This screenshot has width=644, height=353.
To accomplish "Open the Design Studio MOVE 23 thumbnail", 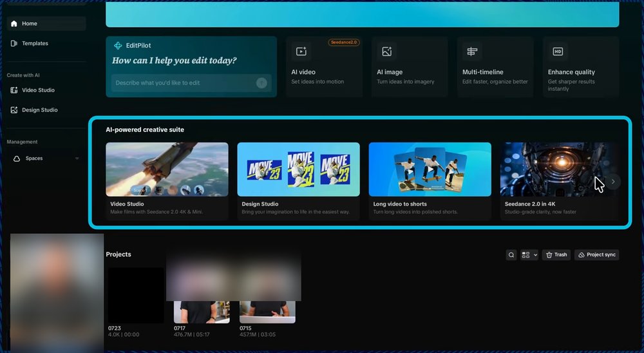I will click(299, 169).
